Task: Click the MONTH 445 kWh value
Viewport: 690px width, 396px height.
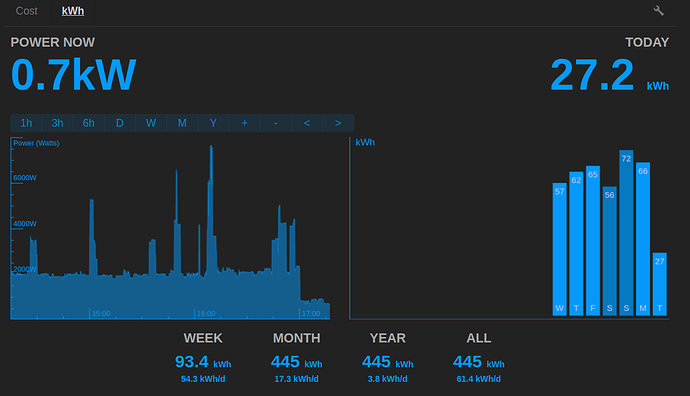Action: (x=297, y=362)
